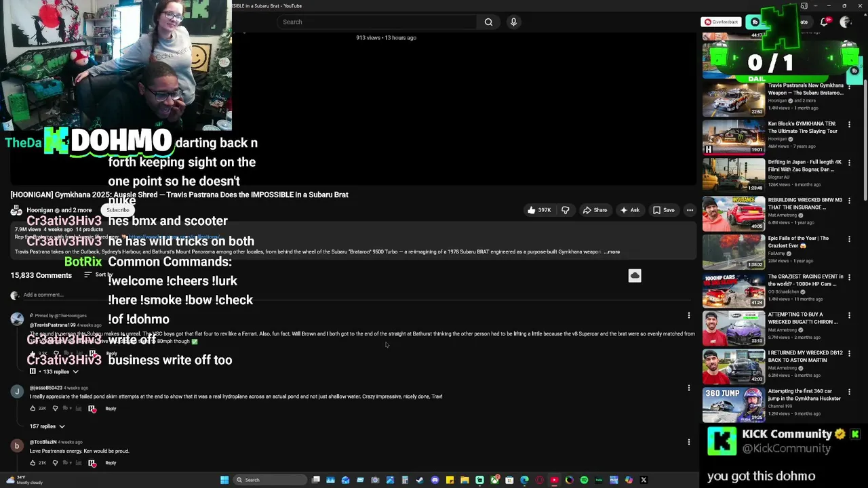Activate voice search microphone icon

tap(513, 22)
